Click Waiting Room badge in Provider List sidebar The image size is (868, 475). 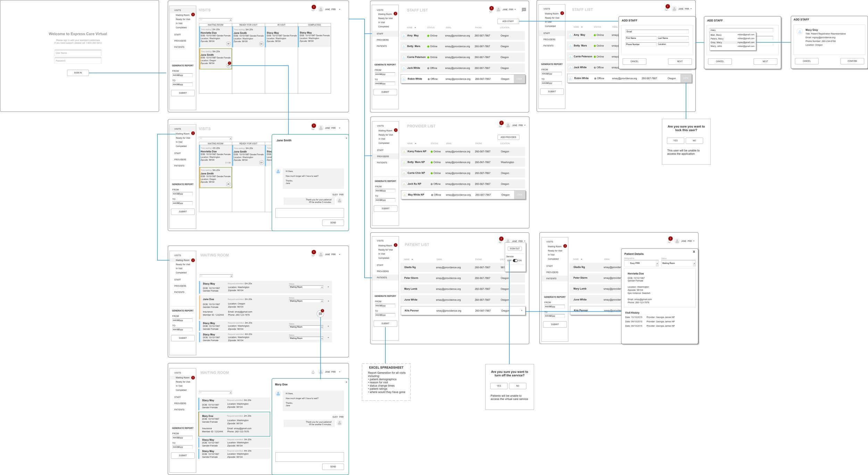[395, 130]
